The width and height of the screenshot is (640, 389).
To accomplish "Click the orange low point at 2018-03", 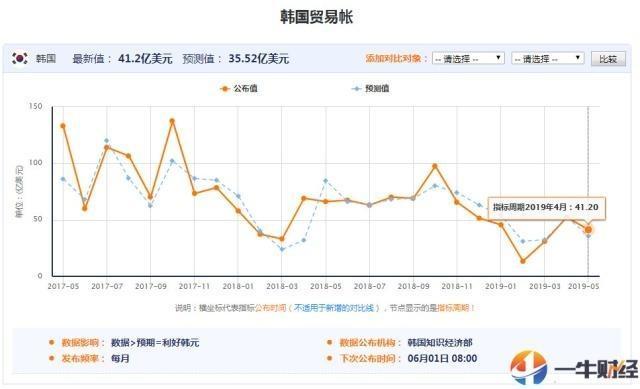I will point(282,239).
